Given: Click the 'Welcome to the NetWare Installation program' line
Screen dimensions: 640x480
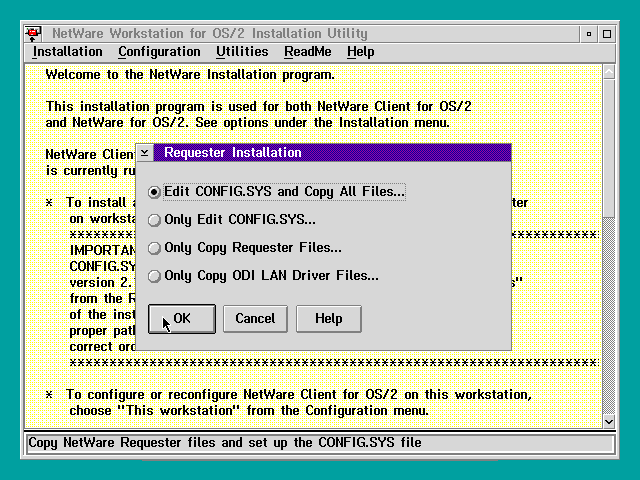Looking at the screenshot, I should pyautogui.click(x=190, y=75).
